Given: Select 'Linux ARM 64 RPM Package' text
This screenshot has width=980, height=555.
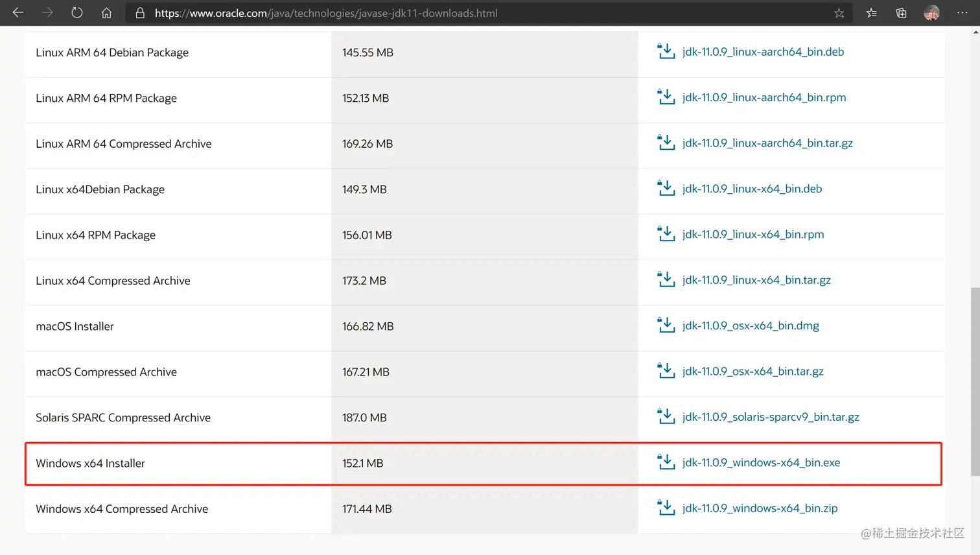Looking at the screenshot, I should point(106,98).
